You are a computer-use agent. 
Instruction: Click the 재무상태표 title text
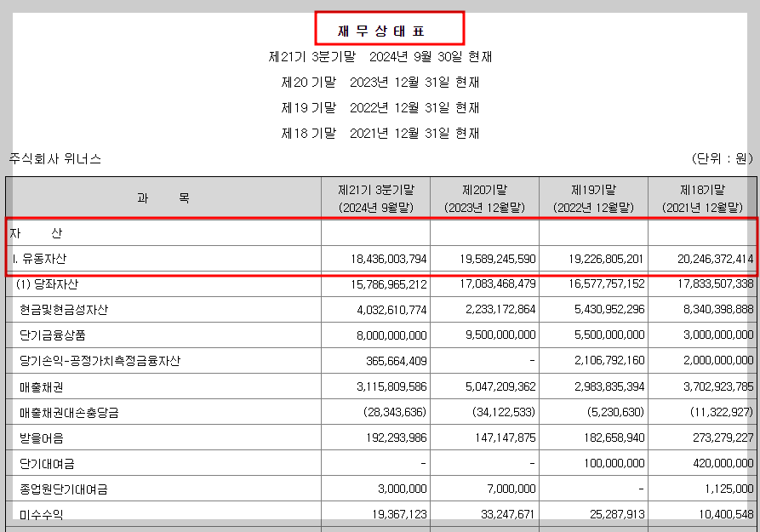point(381,31)
